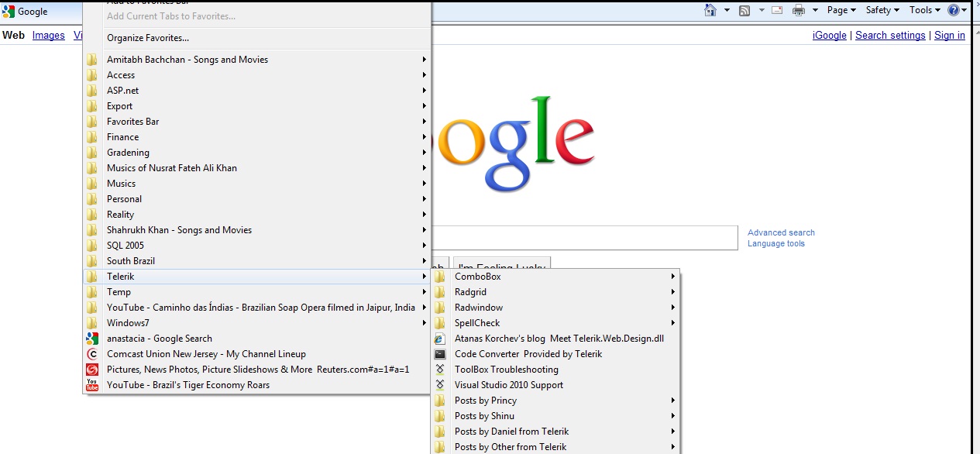Select the highlighted Telerik folder
Image resolution: width=980 pixels, height=454 pixels.
(x=256, y=277)
